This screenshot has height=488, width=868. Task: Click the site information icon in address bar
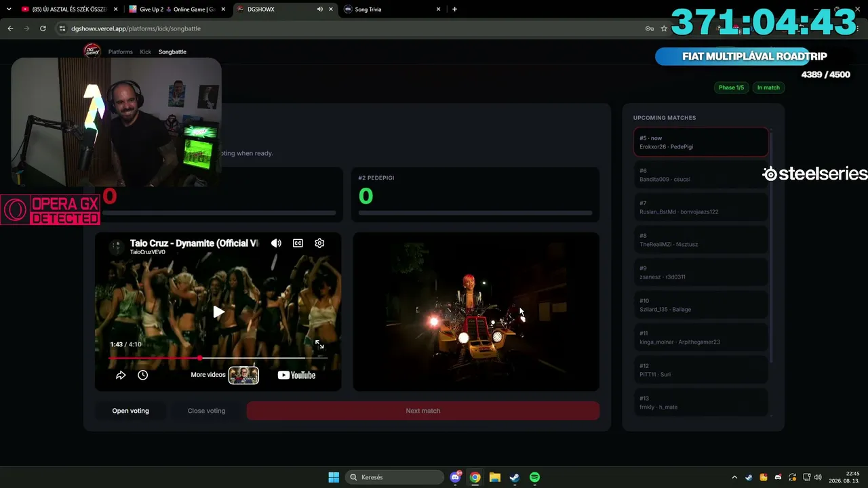coord(62,28)
